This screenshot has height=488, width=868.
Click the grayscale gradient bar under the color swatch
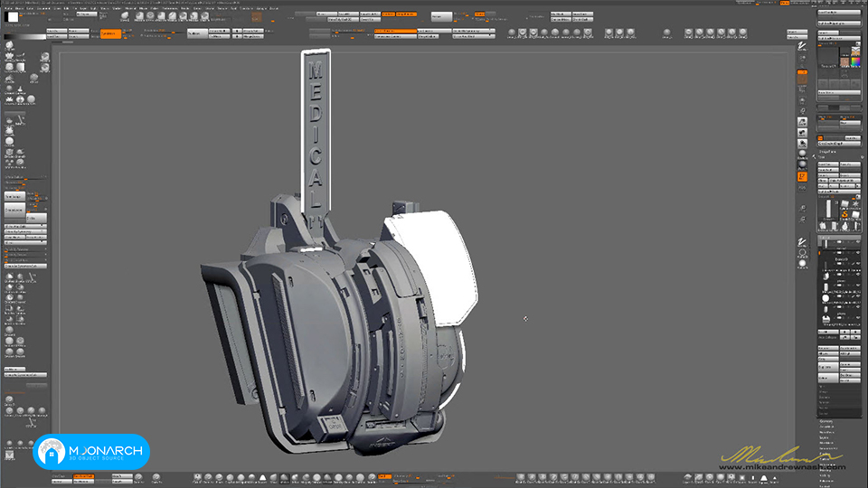coord(25,37)
